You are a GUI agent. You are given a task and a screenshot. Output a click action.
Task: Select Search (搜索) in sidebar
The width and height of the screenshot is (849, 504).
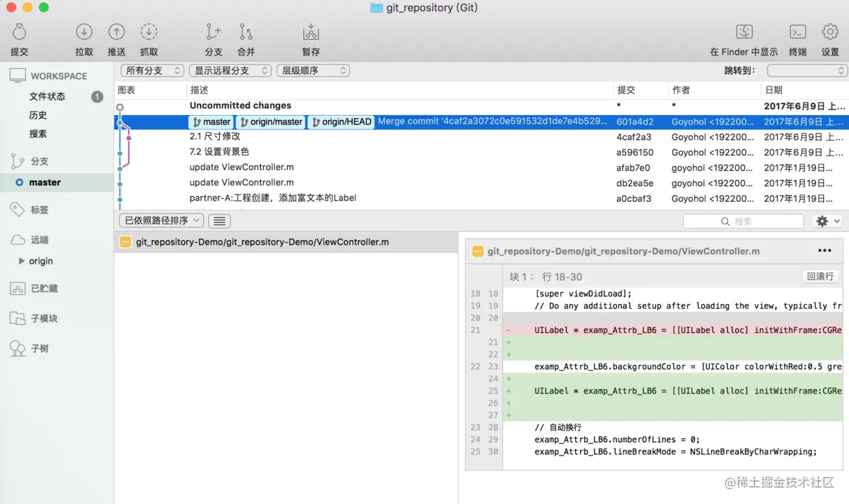38,134
